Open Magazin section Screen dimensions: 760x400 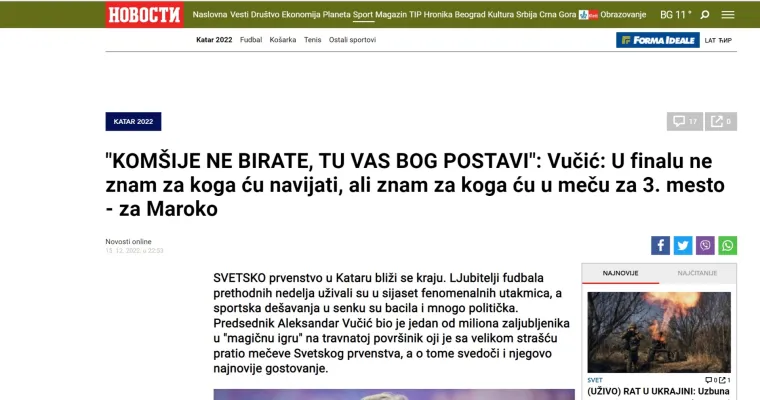coord(391,15)
